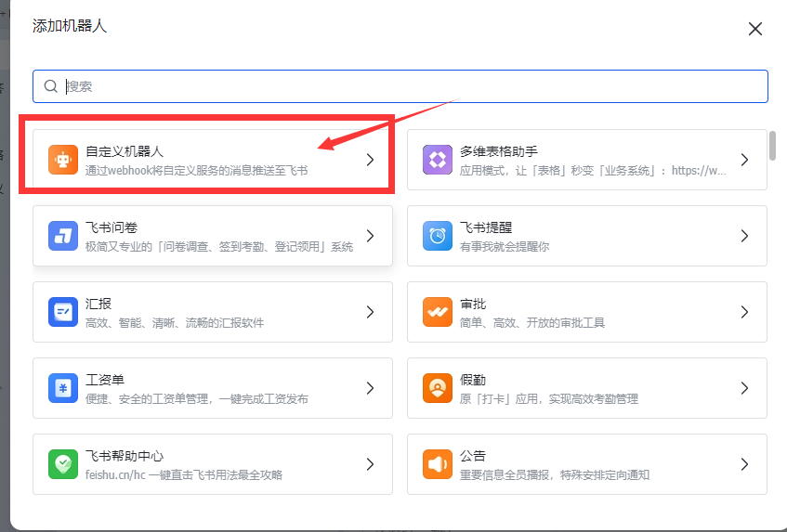The image size is (787, 532).
Task: Expand 飞书帮助中心 using its chevron
Action: [x=371, y=464]
